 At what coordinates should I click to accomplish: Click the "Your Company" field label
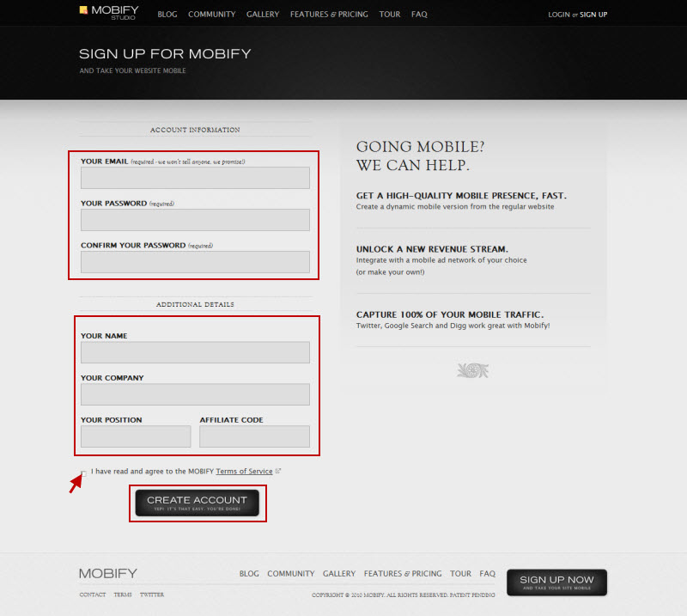point(112,378)
